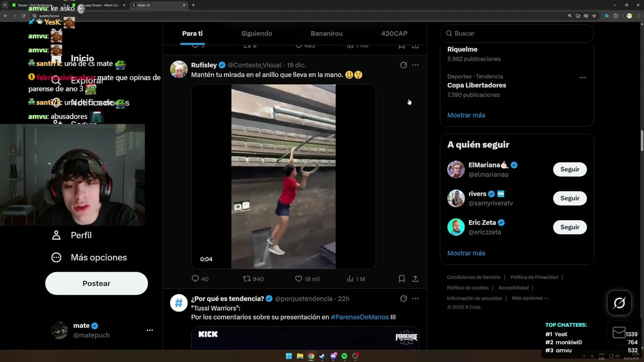644x362 pixels.
Task: Follow ElMariana with the Seguir button
Action: (x=570, y=169)
